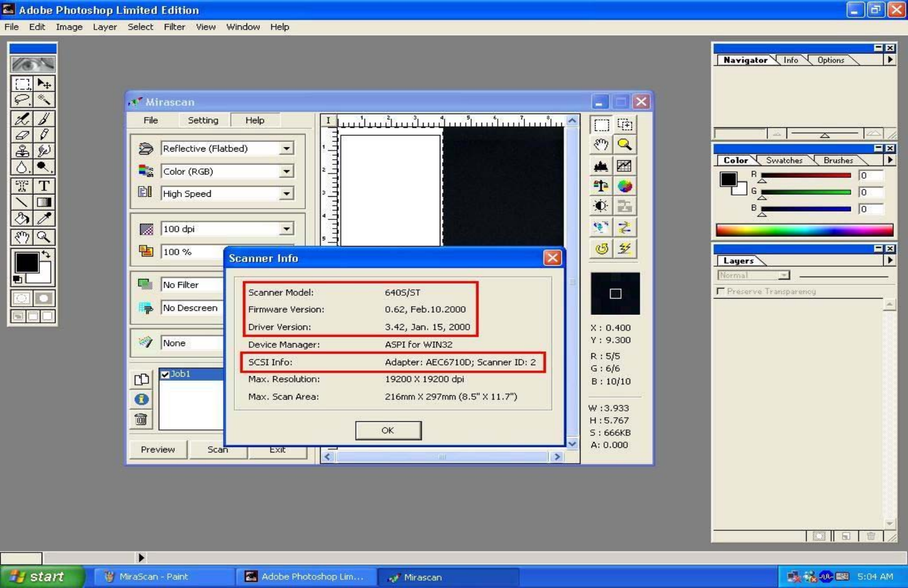Select the Magic Wand tool
This screenshot has height=588, width=908.
pyautogui.click(x=44, y=100)
